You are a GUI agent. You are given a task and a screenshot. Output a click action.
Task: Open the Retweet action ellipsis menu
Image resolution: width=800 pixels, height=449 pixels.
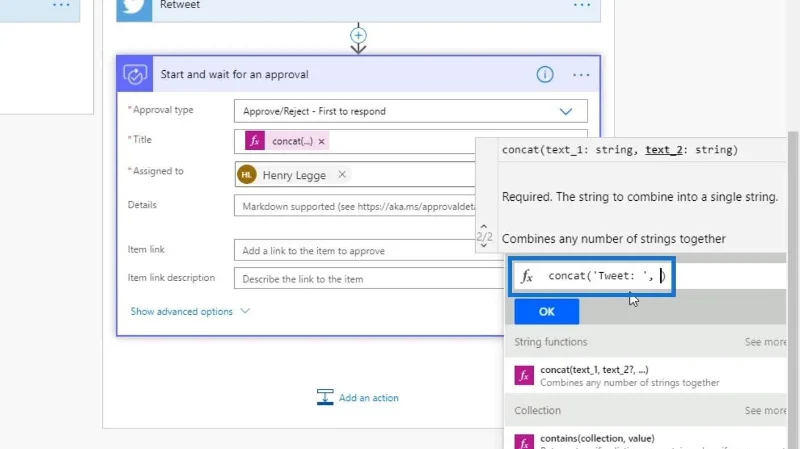[582, 5]
